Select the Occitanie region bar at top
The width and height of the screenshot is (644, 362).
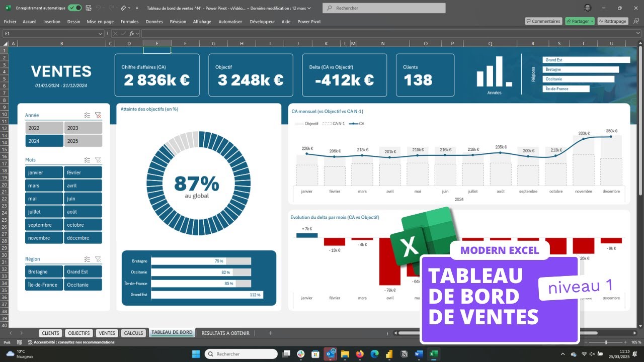[x=579, y=79]
